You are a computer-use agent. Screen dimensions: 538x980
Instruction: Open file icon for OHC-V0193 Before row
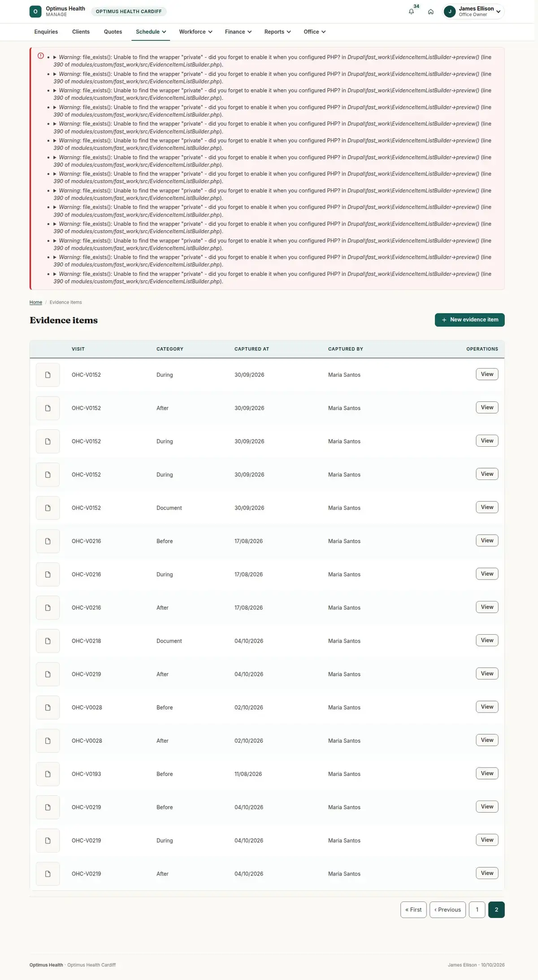pyautogui.click(x=48, y=774)
